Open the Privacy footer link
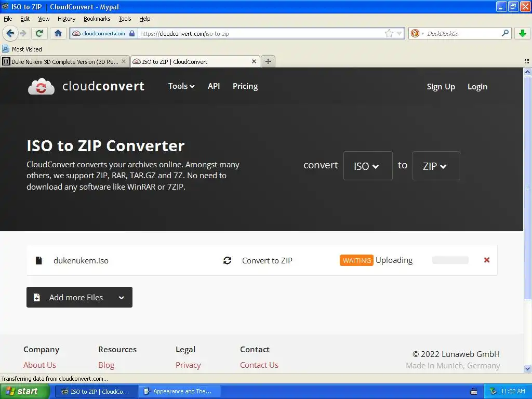 pos(188,365)
